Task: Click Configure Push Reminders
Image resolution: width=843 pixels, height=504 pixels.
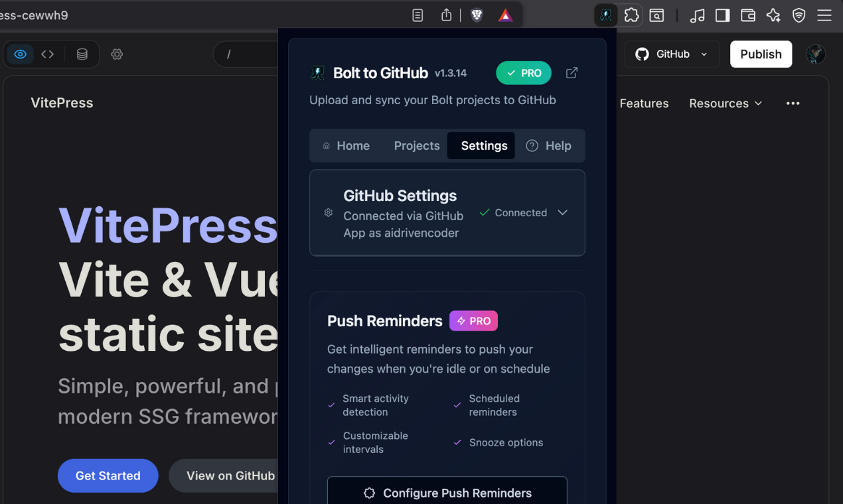Action: tap(447, 493)
